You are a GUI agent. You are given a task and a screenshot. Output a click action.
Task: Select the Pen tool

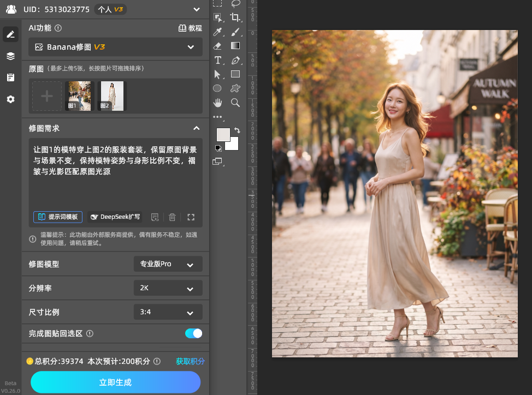tap(235, 61)
